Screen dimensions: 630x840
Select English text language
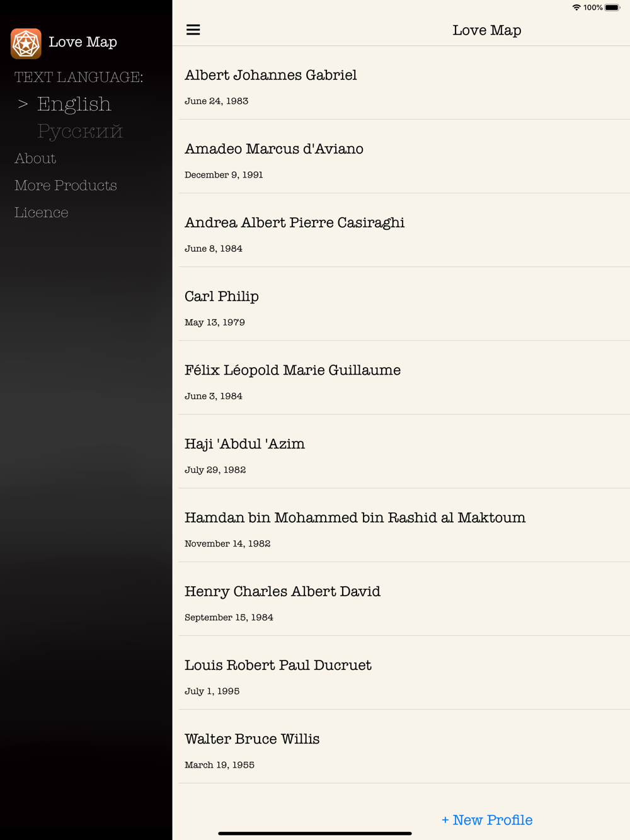(74, 104)
